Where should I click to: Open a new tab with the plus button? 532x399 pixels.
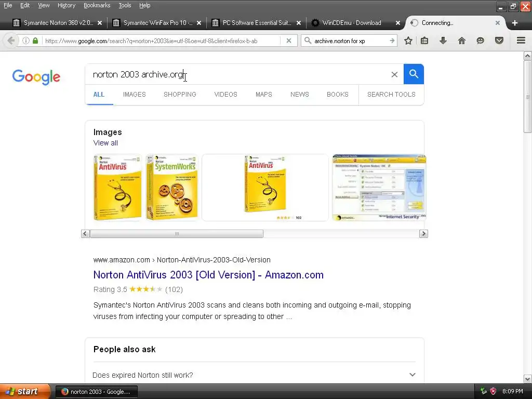515,23
